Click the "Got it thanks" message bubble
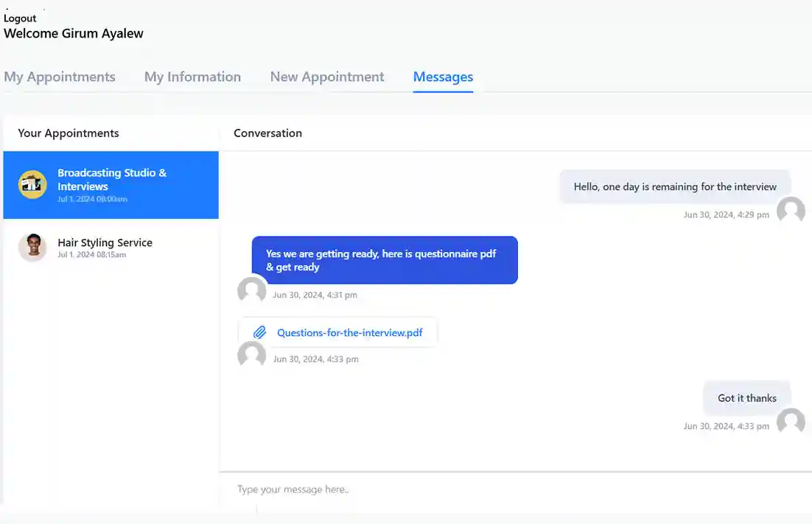This screenshot has width=812, height=524. 746,398
